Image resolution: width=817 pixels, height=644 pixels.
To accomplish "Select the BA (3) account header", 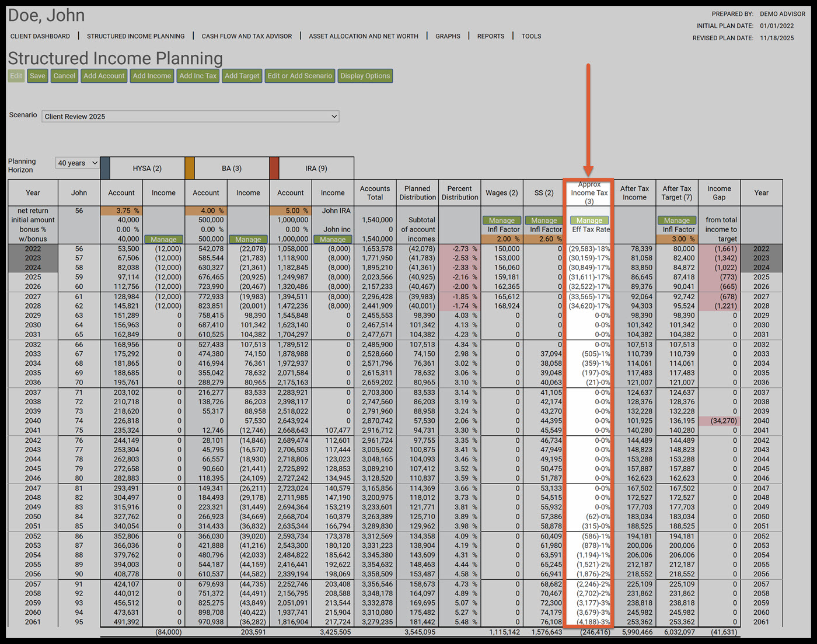I will (x=232, y=169).
